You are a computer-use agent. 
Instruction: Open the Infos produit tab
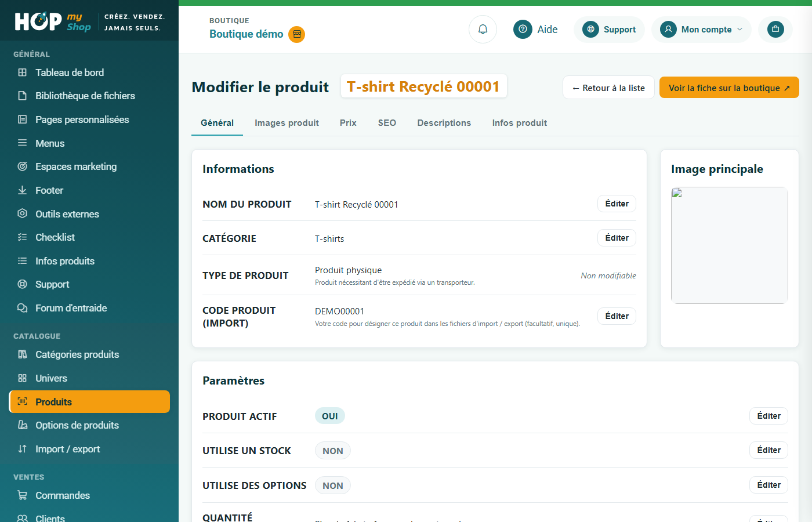(520, 123)
